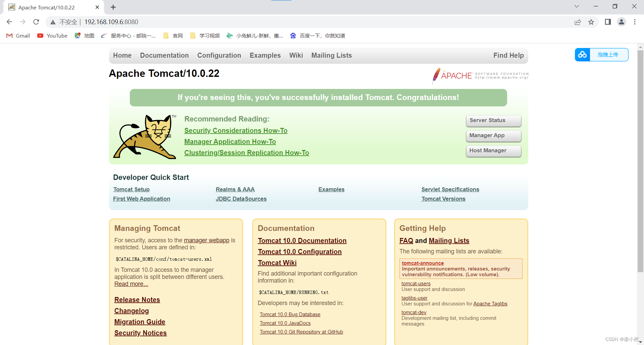
Task: Open a new tab with the plus icon
Action: coord(113,7)
